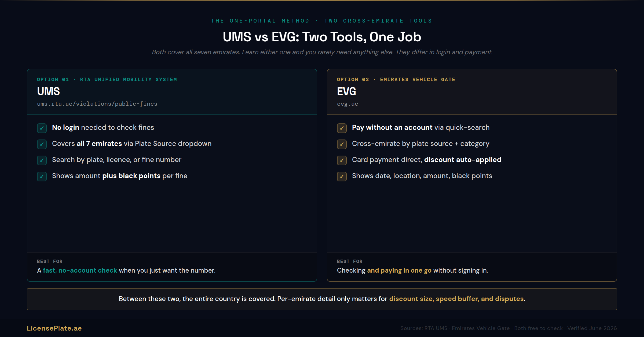This screenshot has height=337, width=644.
Task: Click the subtitle 'Both cover all seven emirates'
Action: (x=322, y=52)
